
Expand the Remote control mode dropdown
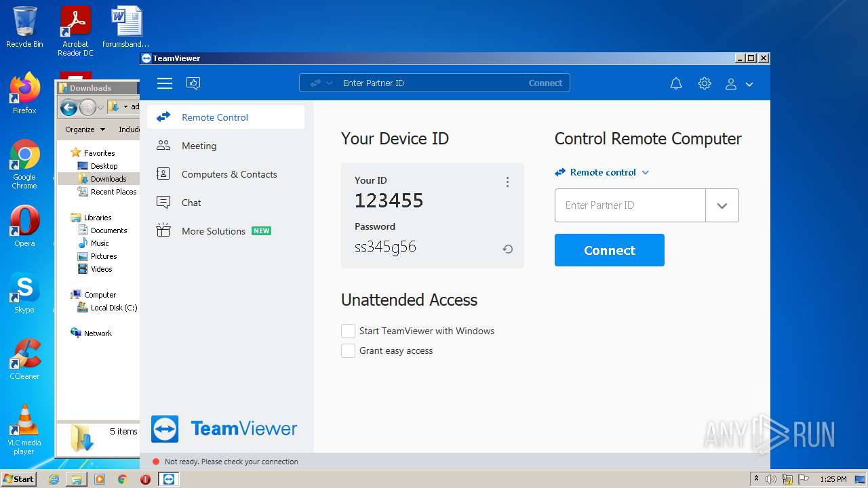(602, 172)
